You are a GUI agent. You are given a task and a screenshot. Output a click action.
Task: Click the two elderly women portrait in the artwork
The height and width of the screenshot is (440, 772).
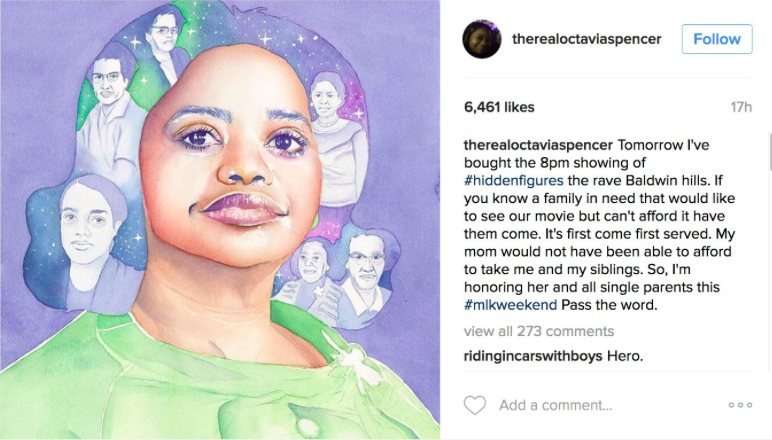coord(340,275)
